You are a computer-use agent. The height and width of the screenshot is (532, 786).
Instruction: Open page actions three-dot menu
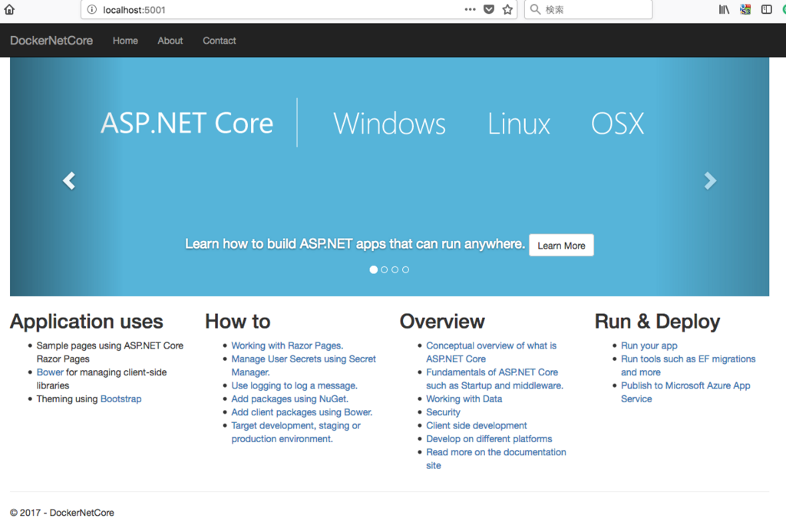470,9
